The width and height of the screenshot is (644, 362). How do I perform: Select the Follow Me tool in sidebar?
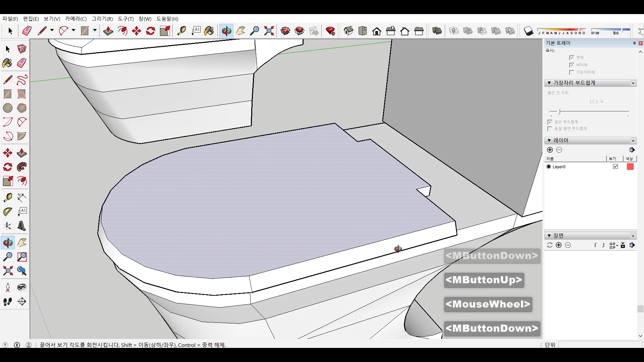click(x=22, y=167)
